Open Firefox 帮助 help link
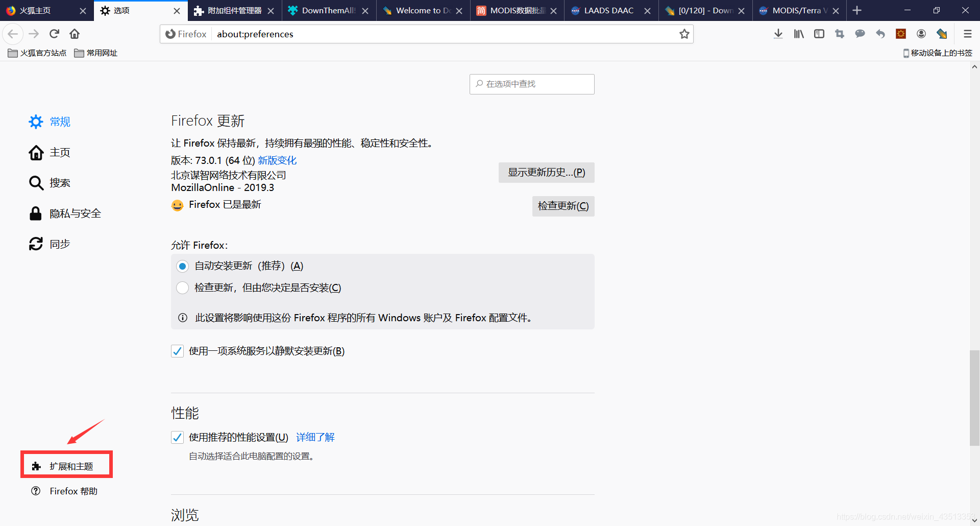Image resolution: width=980 pixels, height=526 pixels. pyautogui.click(x=64, y=491)
